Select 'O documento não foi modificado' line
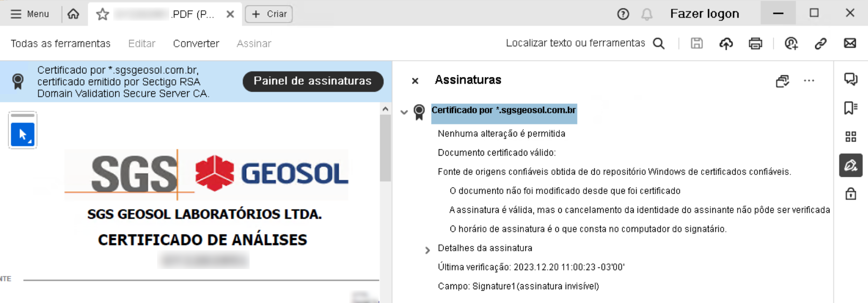 point(565,191)
